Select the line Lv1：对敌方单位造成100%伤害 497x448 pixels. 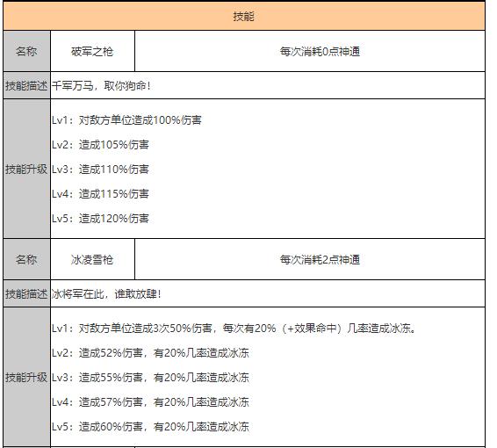pyautogui.click(x=126, y=120)
